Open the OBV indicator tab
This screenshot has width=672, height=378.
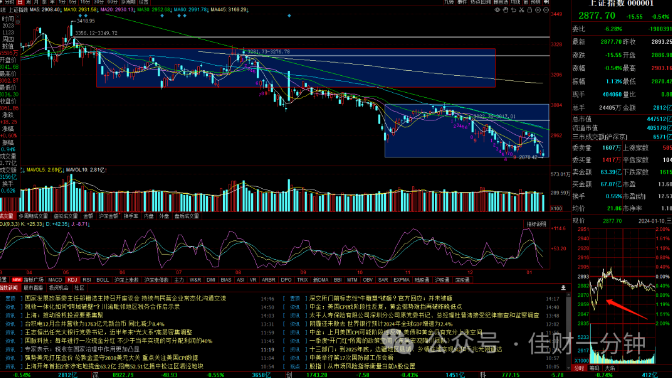coord(368,280)
